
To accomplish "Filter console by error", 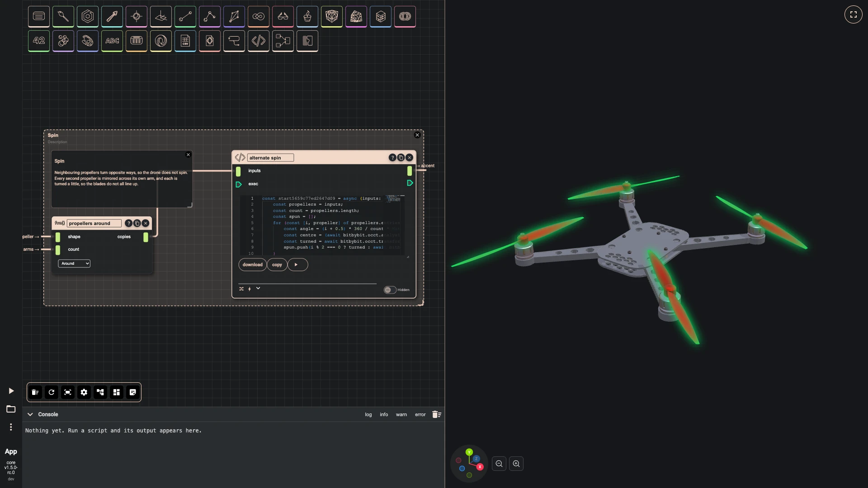I will 420,414.
